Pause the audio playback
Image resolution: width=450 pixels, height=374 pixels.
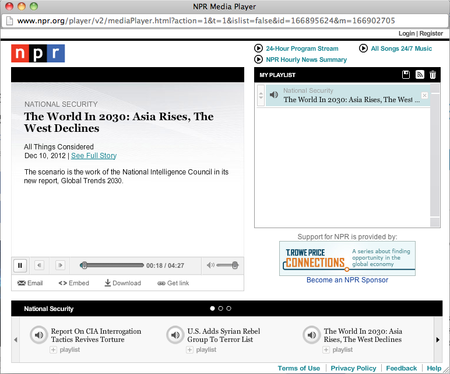(x=20, y=266)
